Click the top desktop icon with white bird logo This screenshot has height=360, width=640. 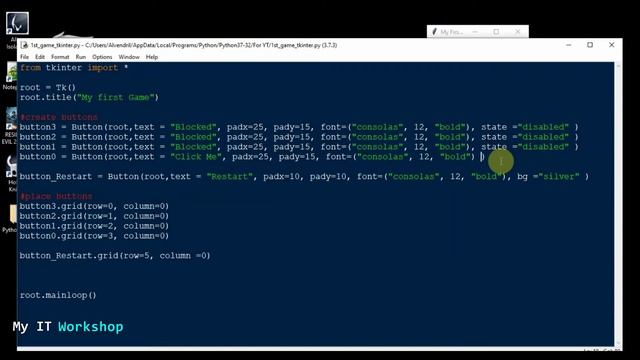(x=17, y=23)
